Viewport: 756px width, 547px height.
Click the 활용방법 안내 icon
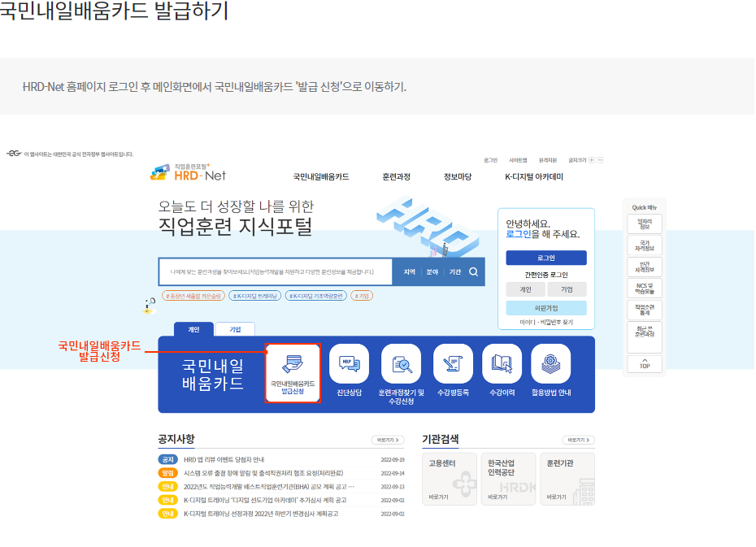coord(550,364)
